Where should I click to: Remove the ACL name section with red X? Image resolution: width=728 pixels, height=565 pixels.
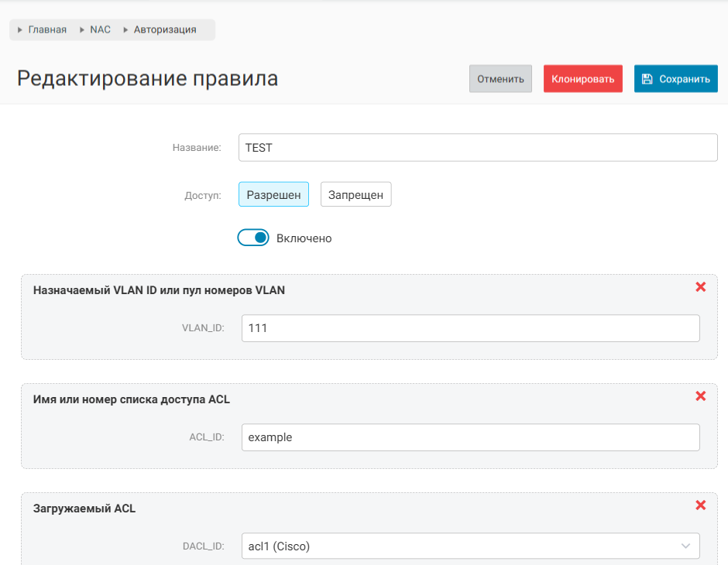click(x=701, y=396)
